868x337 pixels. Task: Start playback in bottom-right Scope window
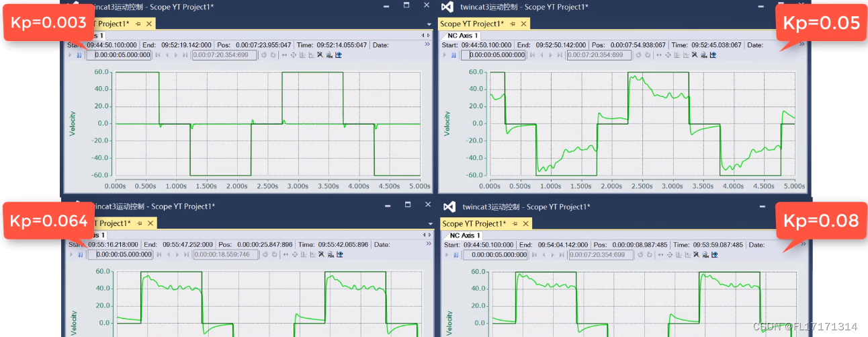[447, 254]
